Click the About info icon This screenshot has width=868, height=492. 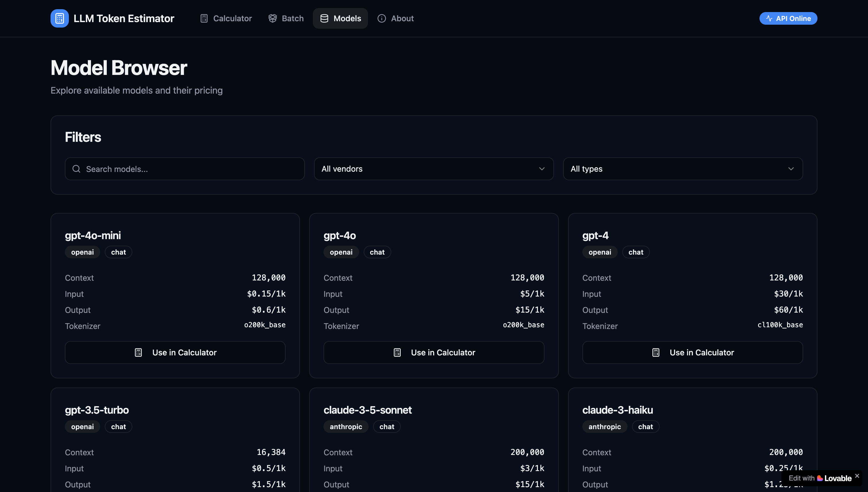tap(382, 18)
